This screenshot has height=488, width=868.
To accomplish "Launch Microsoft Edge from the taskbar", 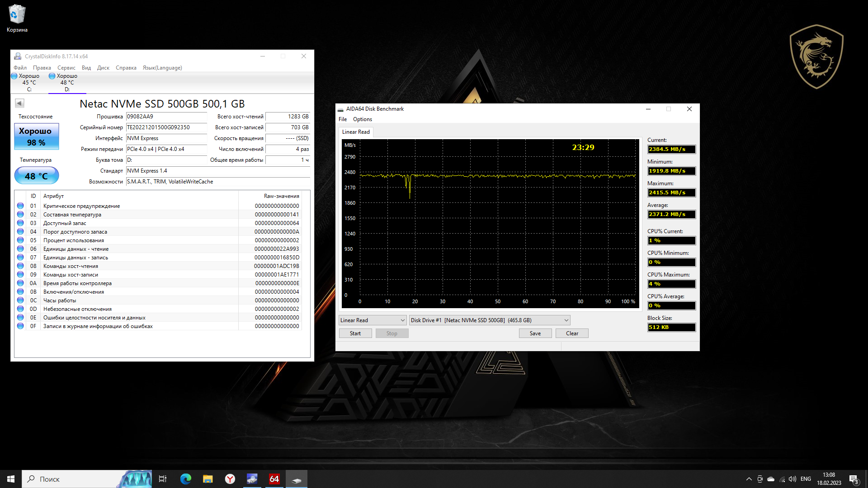I will coord(186,479).
